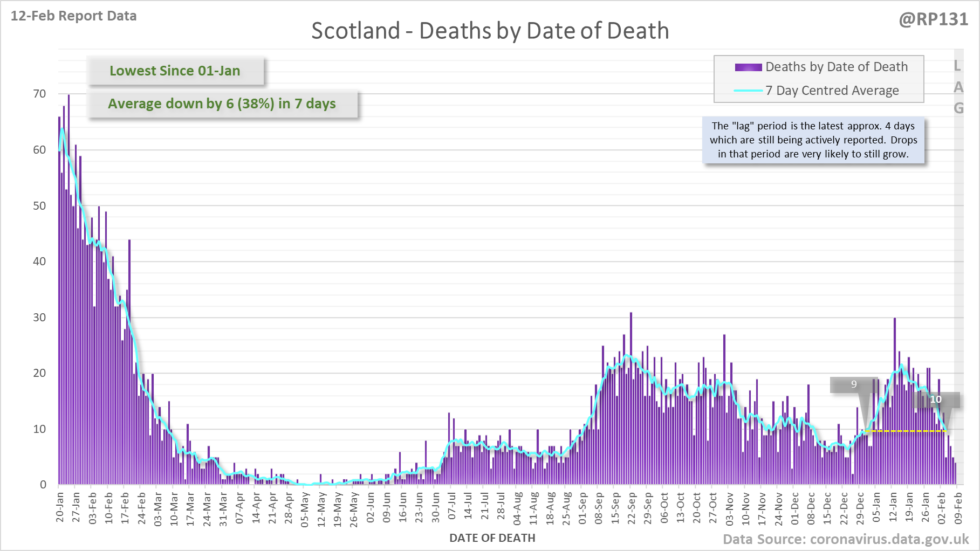This screenshot has width=980, height=551.
Task: Click the grey callout labelled 10
Action: 936,400
